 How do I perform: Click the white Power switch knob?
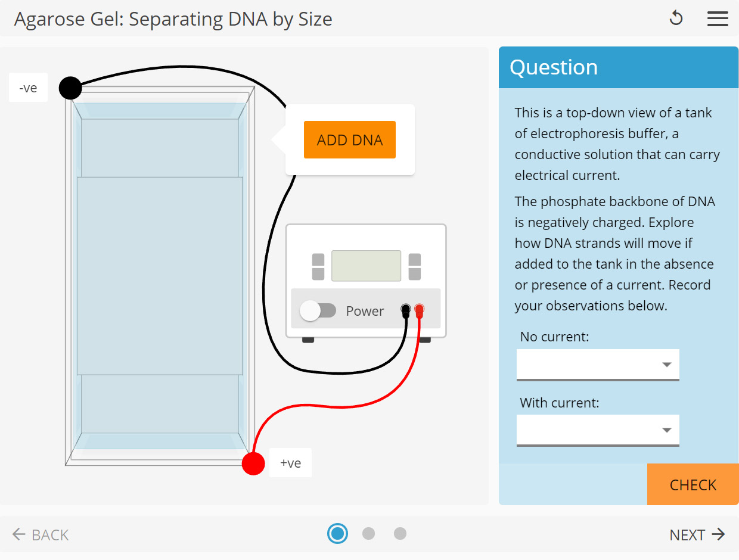point(310,310)
